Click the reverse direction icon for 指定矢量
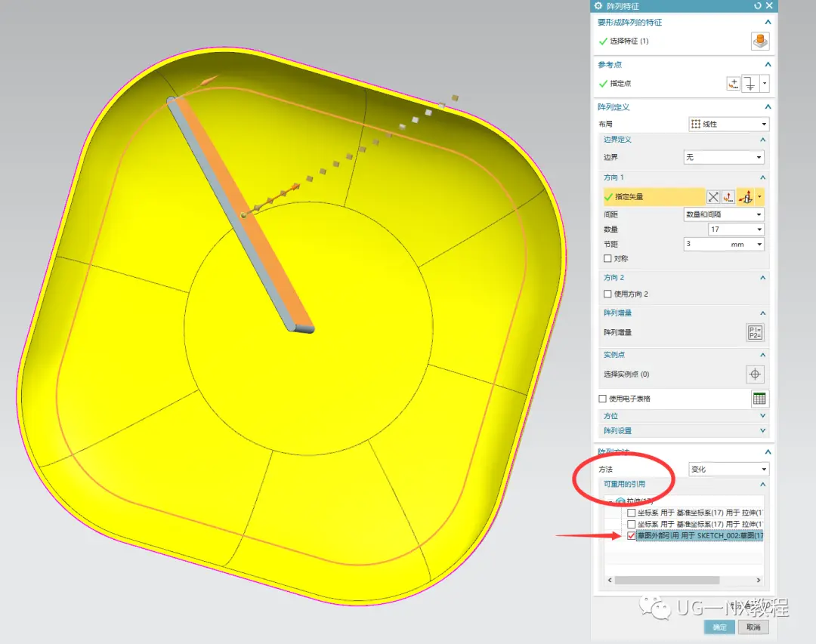 point(713,196)
